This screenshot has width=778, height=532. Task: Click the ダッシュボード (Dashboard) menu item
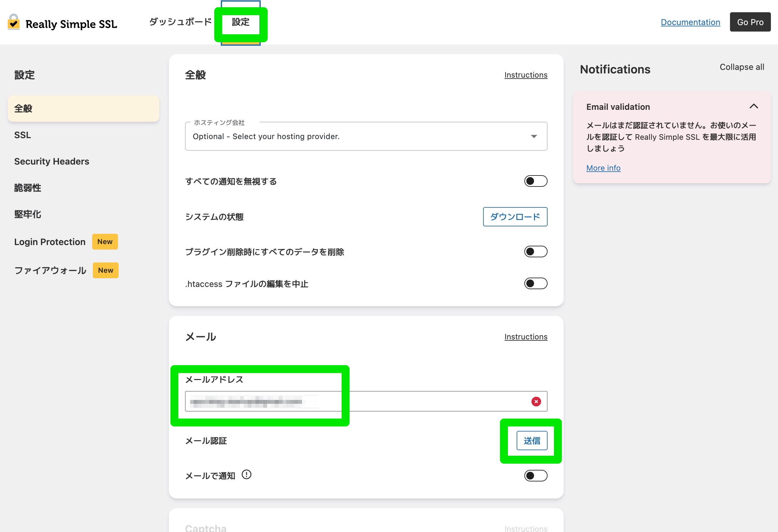click(x=181, y=23)
